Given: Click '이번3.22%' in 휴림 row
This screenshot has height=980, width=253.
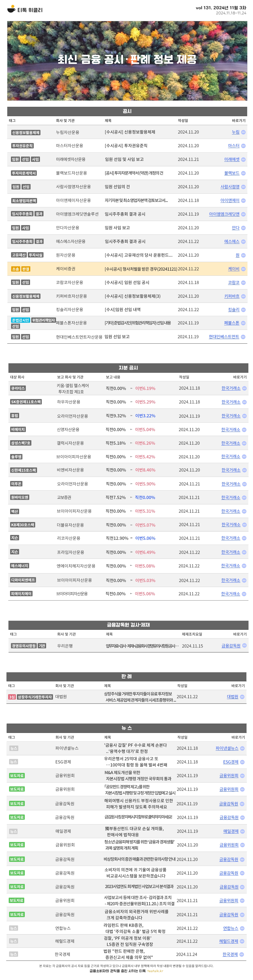Looking at the screenshot, I should coord(145,416).
